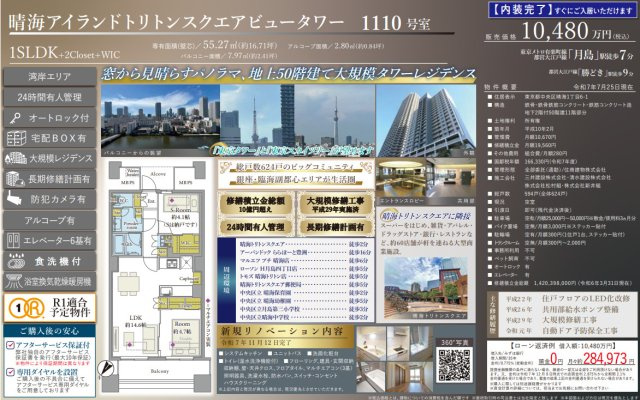
Task: Select the アルコーブ有 feature badge
Action: click(x=49, y=220)
